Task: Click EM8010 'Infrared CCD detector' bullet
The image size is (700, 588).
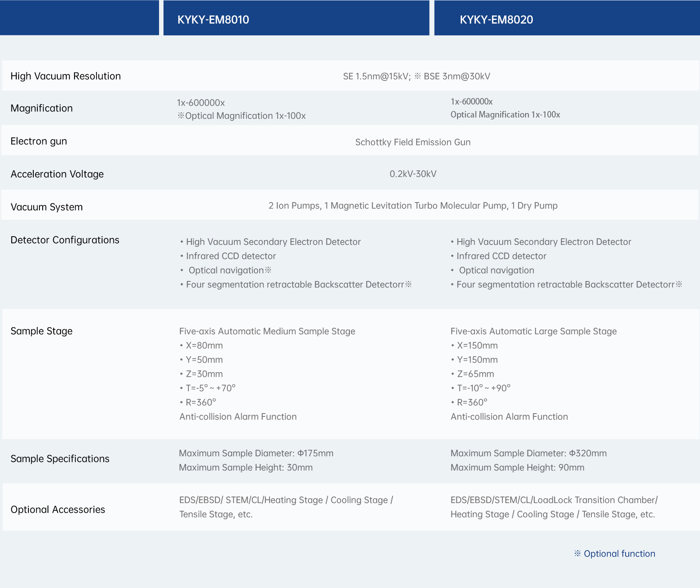Action: click(228, 256)
